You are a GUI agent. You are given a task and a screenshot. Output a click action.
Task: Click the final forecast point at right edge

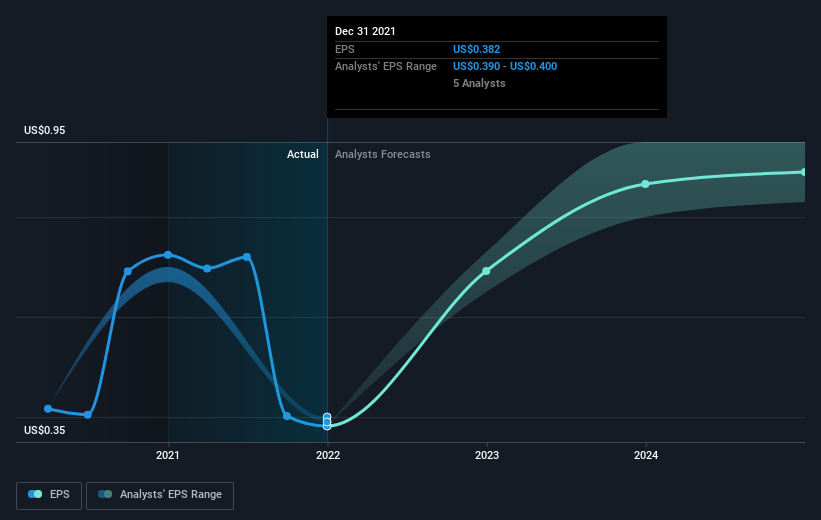[804, 172]
